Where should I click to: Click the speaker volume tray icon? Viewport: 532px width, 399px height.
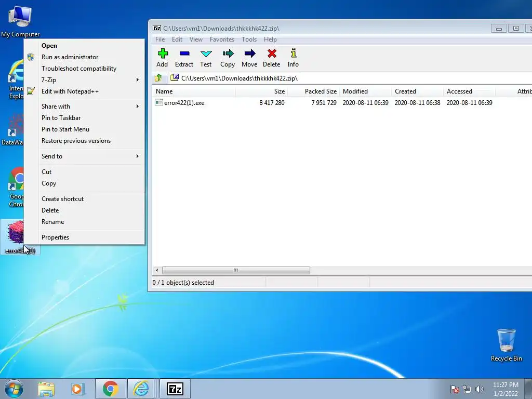point(480,389)
